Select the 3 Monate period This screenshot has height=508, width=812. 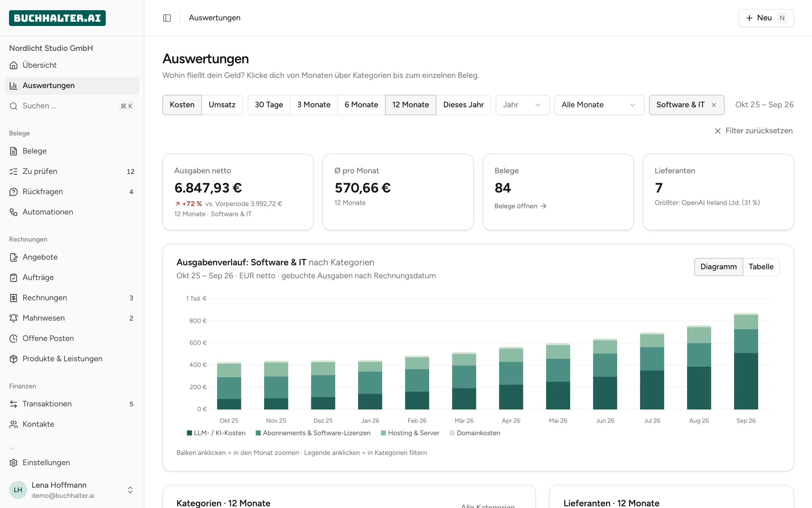click(x=314, y=105)
